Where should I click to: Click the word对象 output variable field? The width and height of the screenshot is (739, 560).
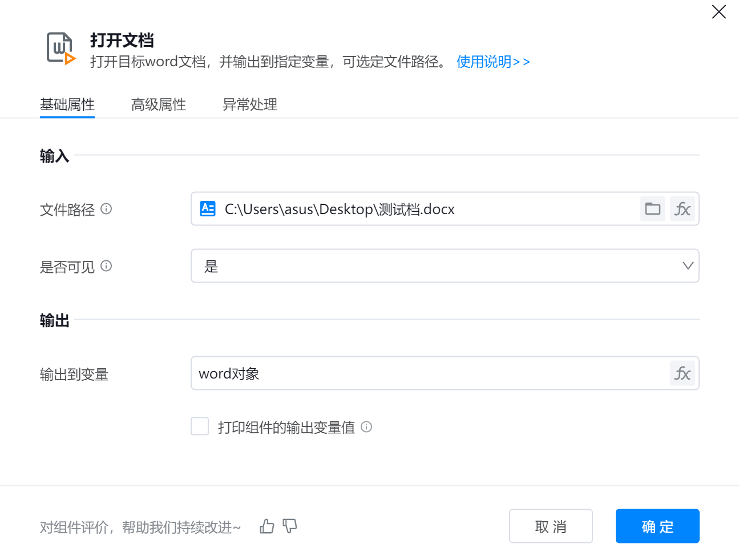click(428, 373)
